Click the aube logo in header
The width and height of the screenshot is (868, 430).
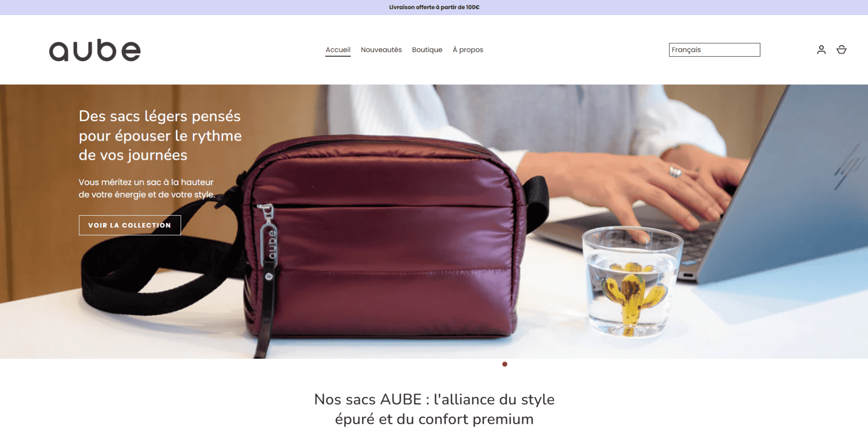[95, 50]
